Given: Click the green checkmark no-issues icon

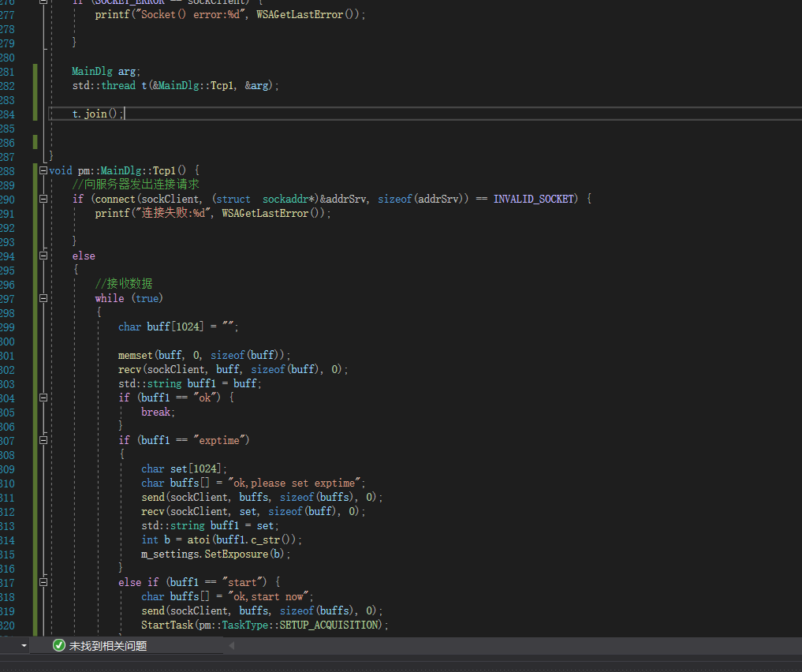Looking at the screenshot, I should coord(59,645).
